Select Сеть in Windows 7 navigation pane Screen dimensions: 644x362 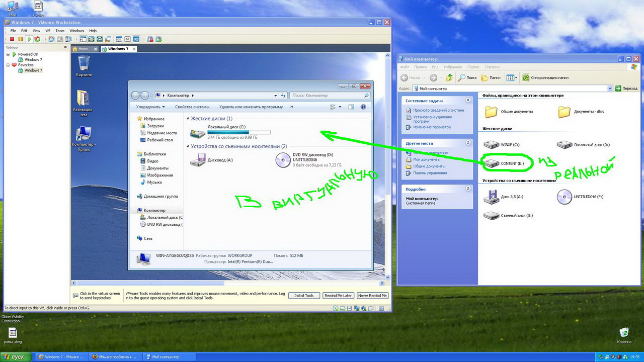pos(144,238)
